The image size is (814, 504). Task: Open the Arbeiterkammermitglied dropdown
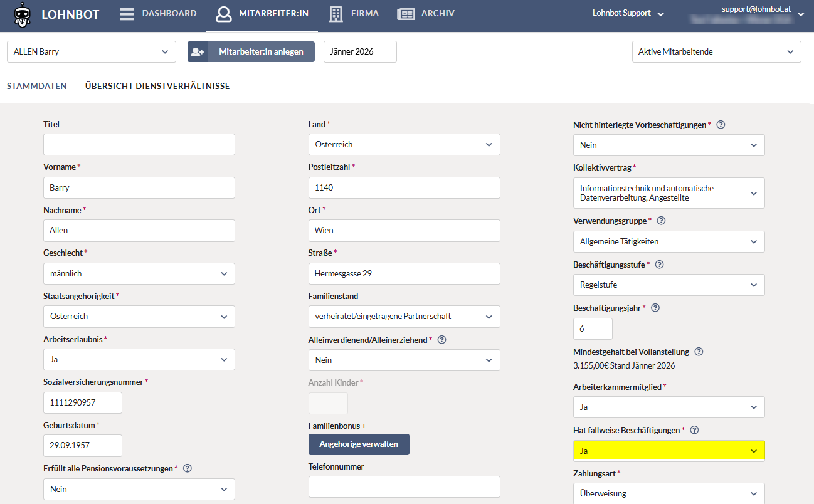click(x=669, y=407)
